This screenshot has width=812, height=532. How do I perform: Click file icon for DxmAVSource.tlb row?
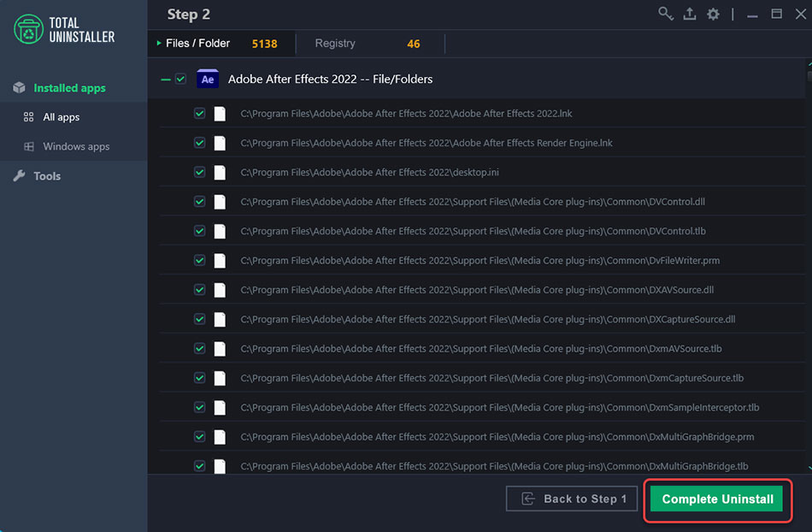pos(220,349)
